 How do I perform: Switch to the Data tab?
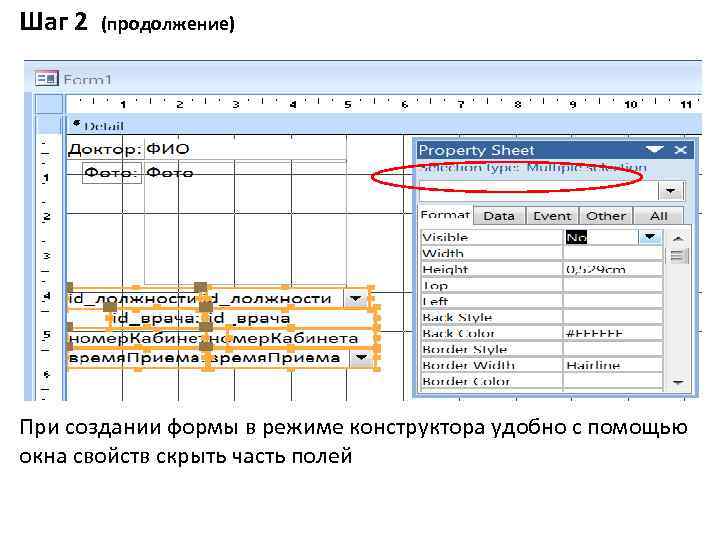click(499, 216)
